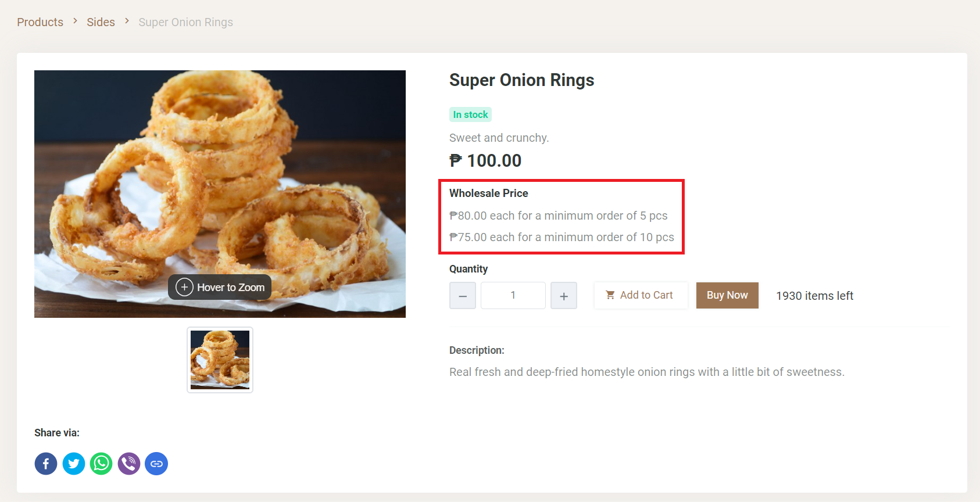Click the main onion rings product photo
This screenshot has width=980, height=502.
[220, 174]
